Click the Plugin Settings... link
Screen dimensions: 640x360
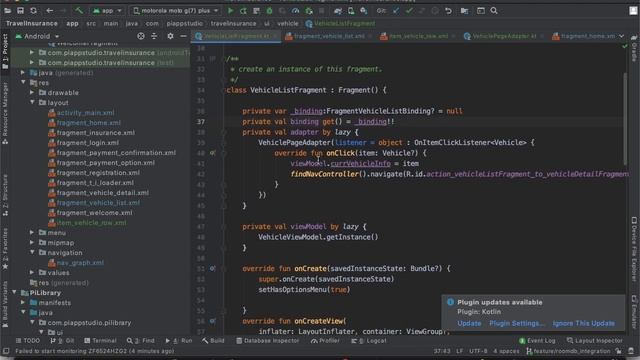point(516,323)
